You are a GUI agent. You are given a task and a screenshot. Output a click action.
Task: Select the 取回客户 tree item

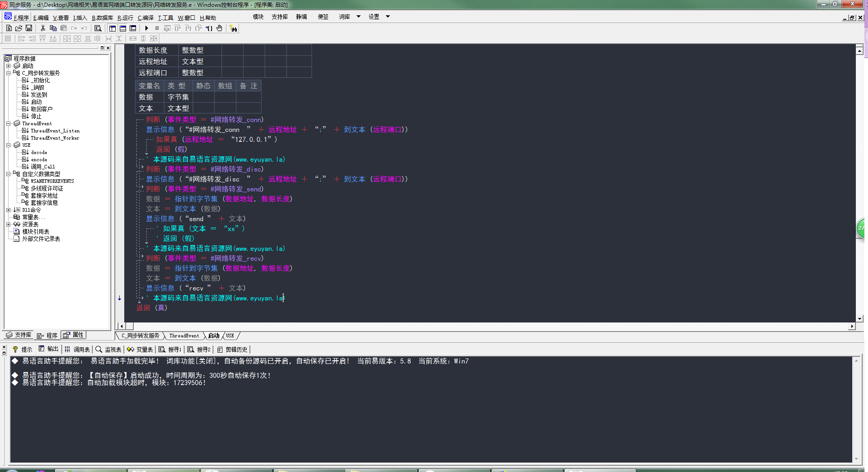[x=41, y=109]
